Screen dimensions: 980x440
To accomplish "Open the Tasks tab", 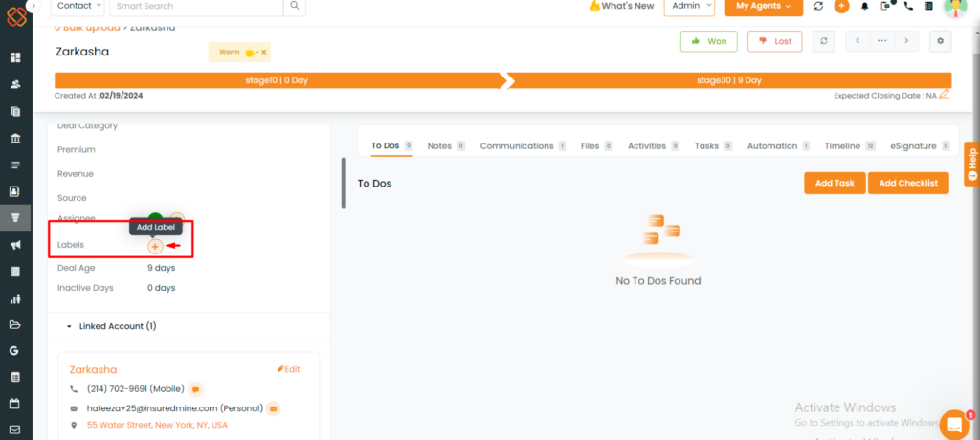I will pyautogui.click(x=713, y=145).
